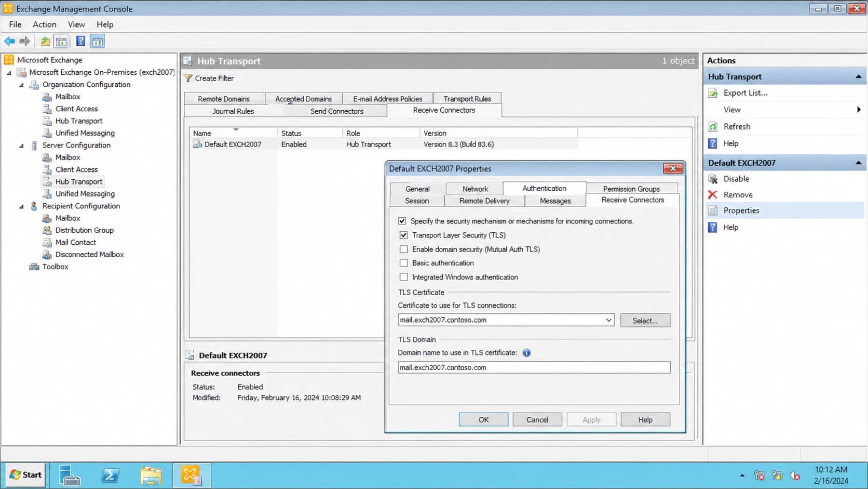Click the Exchange Management Console taskbar icon
The height and width of the screenshot is (489, 868).
pyautogui.click(x=192, y=475)
